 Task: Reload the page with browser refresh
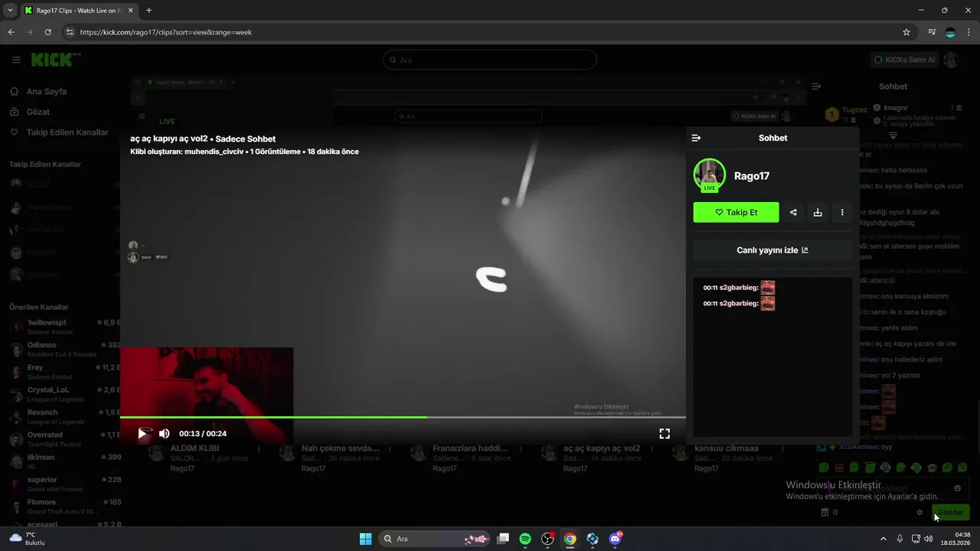(x=47, y=32)
